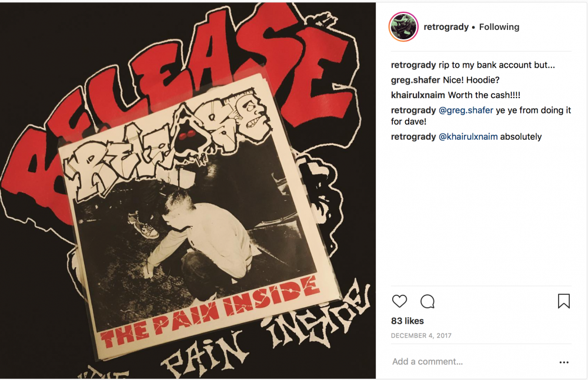Image resolution: width=588 pixels, height=380 pixels.
Task: View the list of 83 likes
Action: tap(407, 321)
